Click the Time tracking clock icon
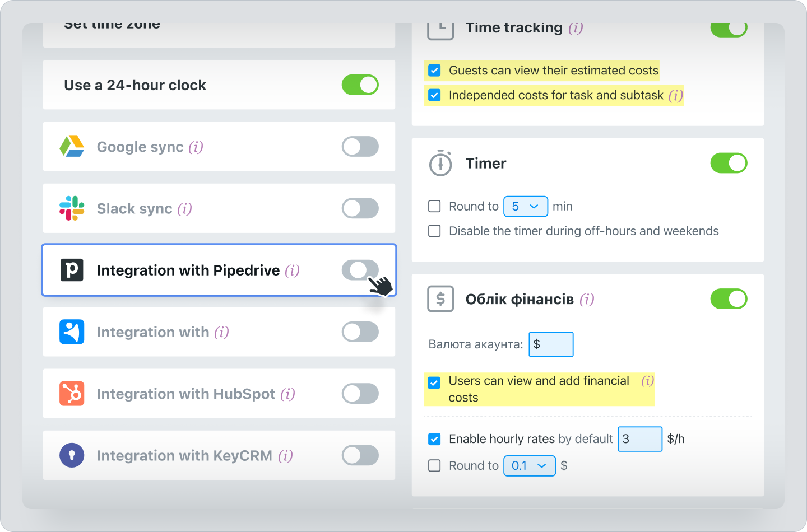The image size is (807, 532). pos(440,27)
